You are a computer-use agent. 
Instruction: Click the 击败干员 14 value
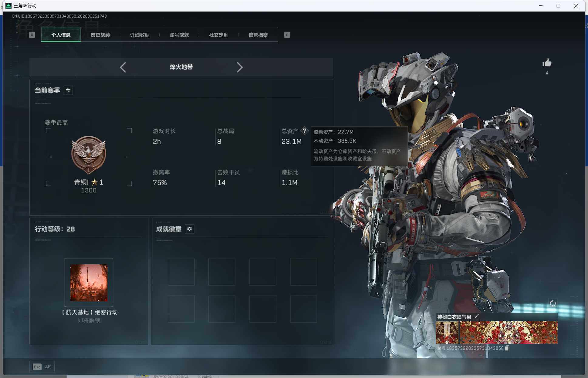(221, 183)
